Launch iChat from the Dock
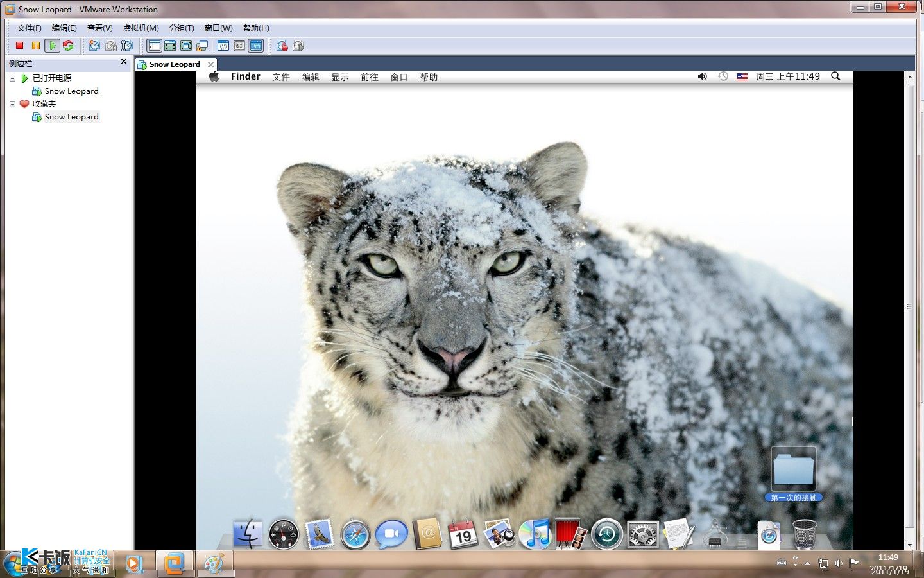 391,534
